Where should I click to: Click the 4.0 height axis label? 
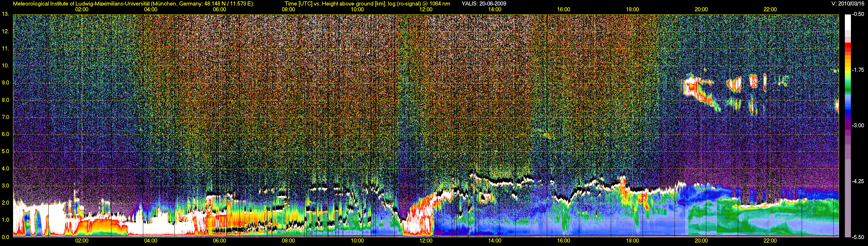point(5,168)
